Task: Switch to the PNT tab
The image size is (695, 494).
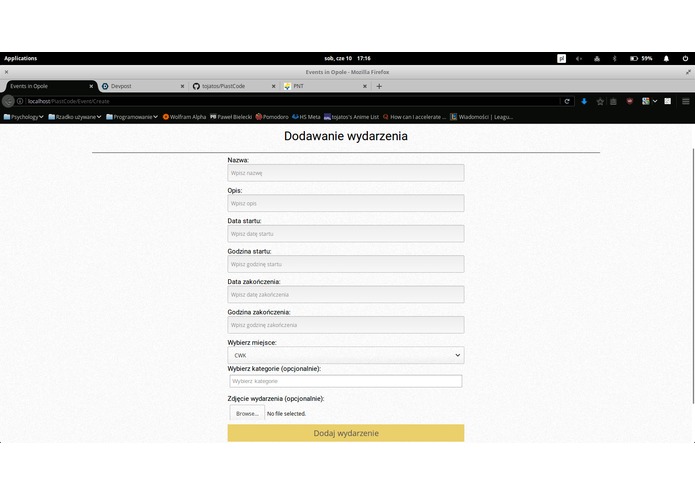Action: 325,86
